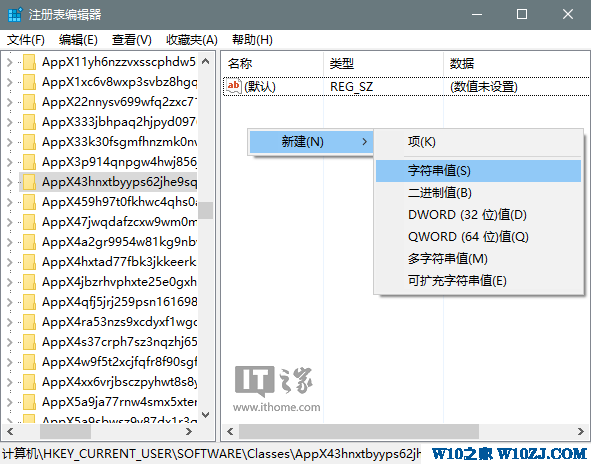Click the tree pane scroll up arrow
Viewport: 591px width, 464px height.
(205, 61)
